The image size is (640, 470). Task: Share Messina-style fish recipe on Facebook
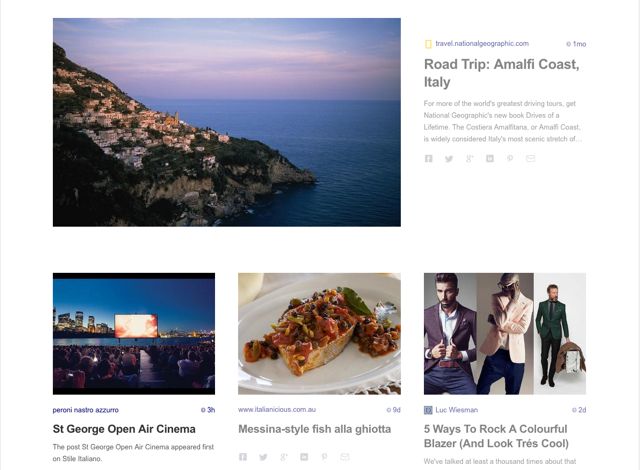(x=243, y=456)
